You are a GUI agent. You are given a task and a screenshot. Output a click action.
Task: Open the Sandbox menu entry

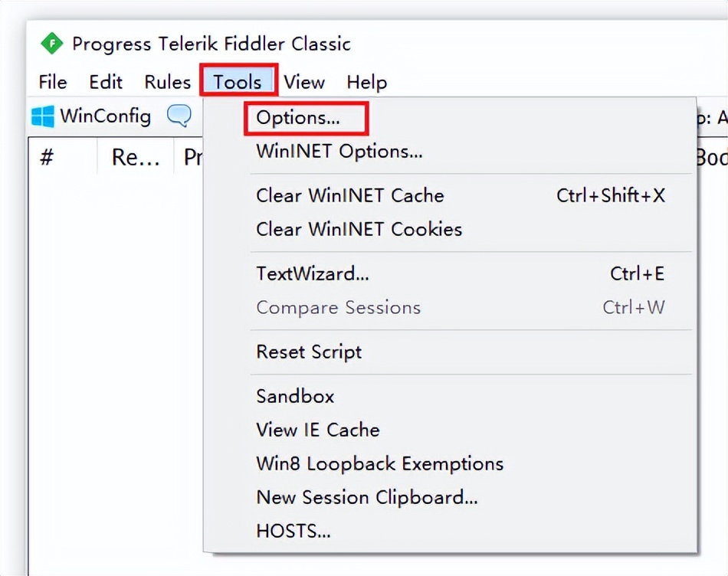(295, 396)
